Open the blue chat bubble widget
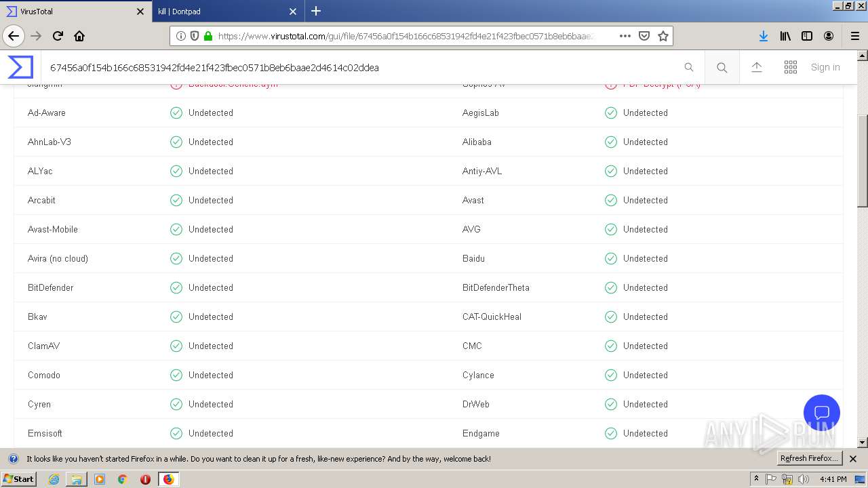The image size is (868, 488). pos(822,413)
